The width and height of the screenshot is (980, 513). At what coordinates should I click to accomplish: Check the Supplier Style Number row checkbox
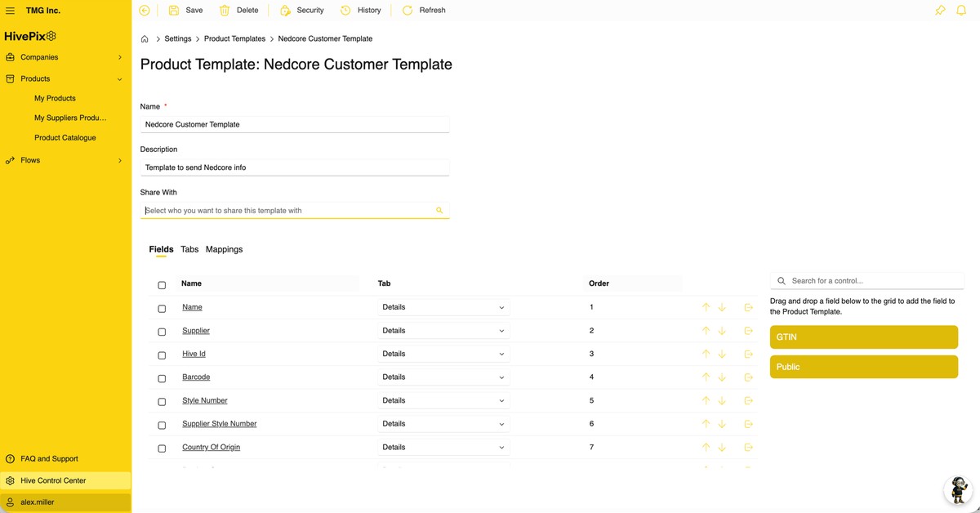(162, 425)
